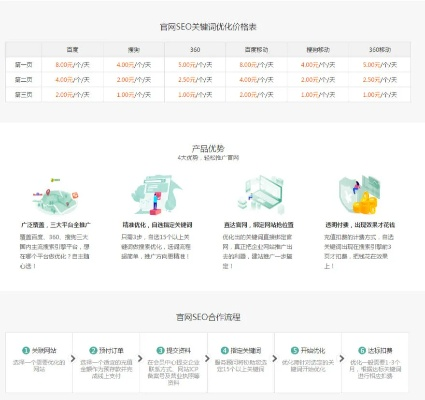Click the 产品优势 section heading
The height and width of the screenshot is (400, 425).
click(x=208, y=148)
